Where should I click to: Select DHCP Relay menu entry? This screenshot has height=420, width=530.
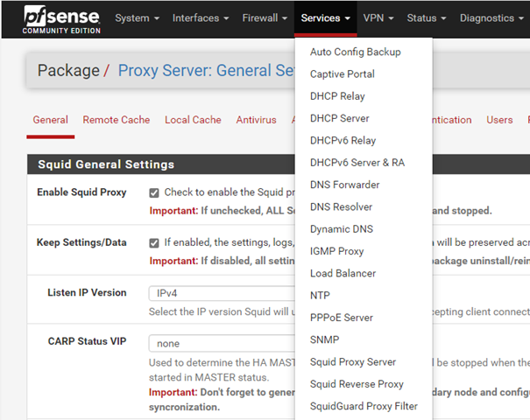[x=337, y=96]
